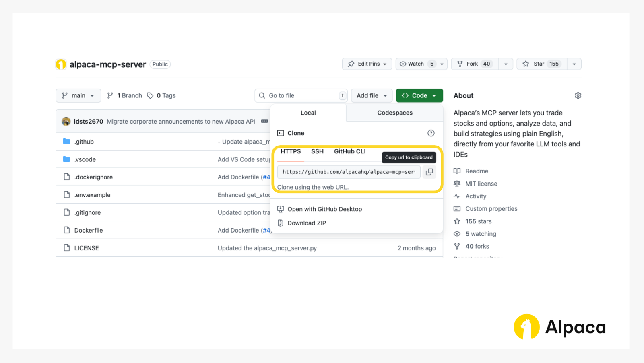
Task: Select the SSH clone tab
Action: coord(318,151)
